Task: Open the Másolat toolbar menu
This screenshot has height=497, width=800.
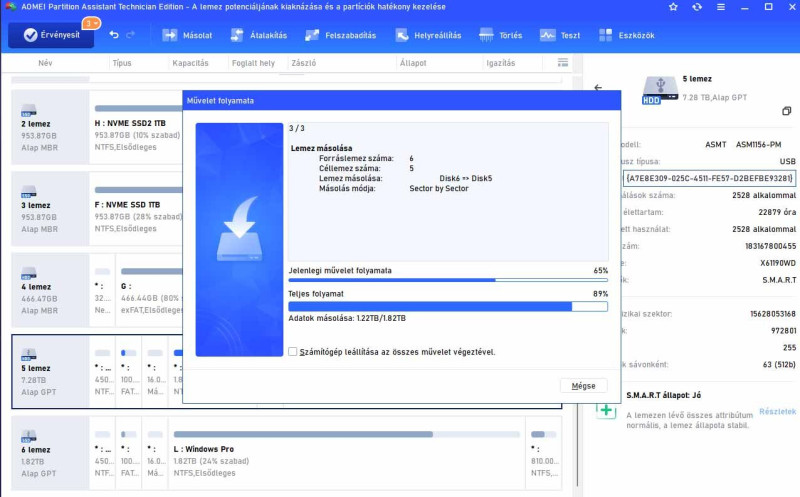Action: tap(187, 35)
